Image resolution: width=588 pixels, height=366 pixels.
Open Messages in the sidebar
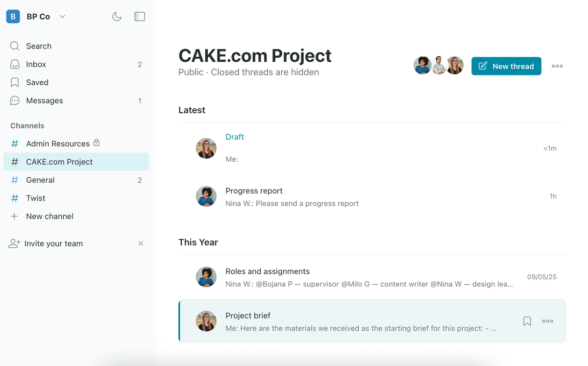point(44,100)
